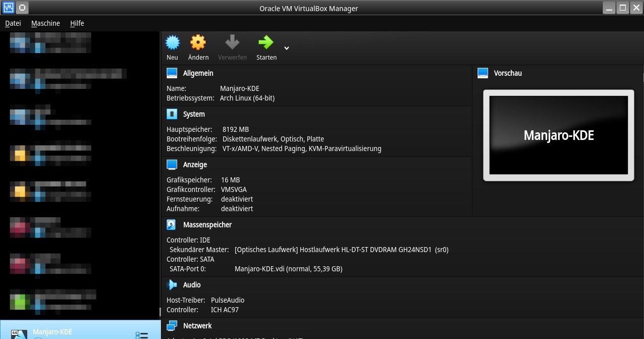Click the Aufnahme "deaktiviert" value

point(237,209)
